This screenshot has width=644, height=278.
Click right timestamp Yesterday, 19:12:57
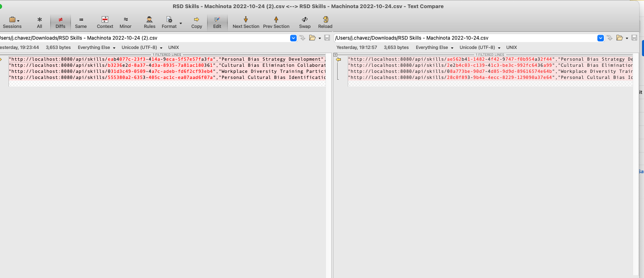click(x=357, y=47)
